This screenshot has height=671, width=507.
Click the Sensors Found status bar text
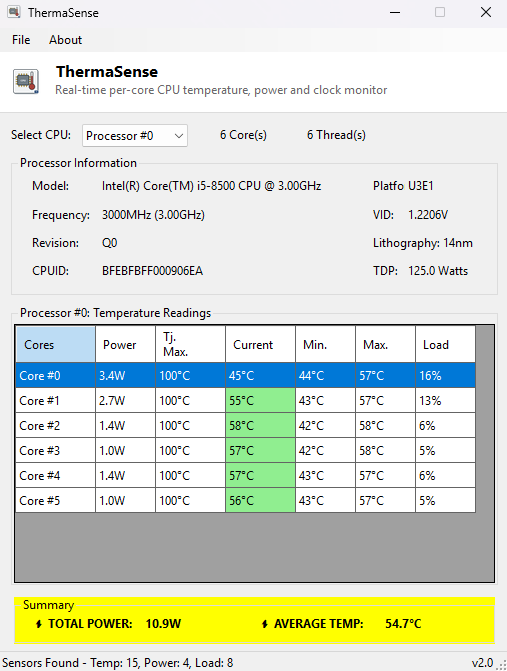point(118,663)
